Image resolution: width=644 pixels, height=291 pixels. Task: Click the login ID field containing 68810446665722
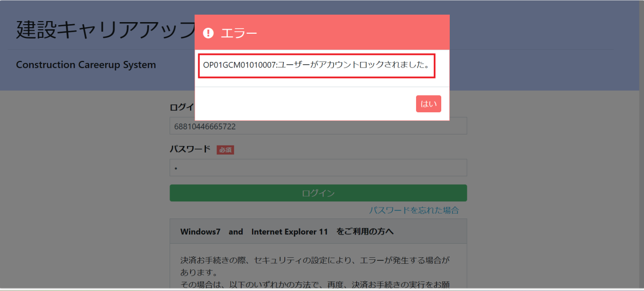(318, 126)
